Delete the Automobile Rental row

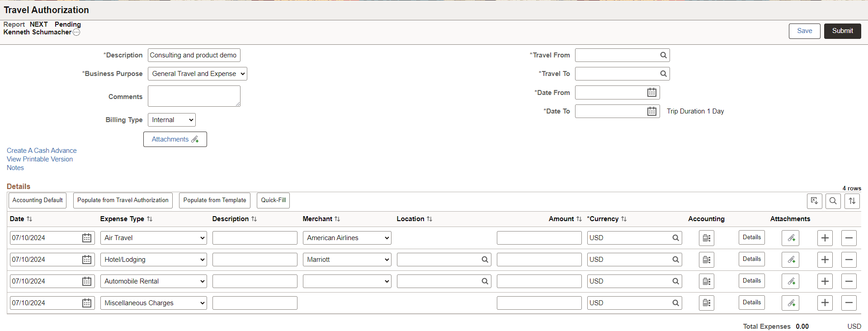849,281
